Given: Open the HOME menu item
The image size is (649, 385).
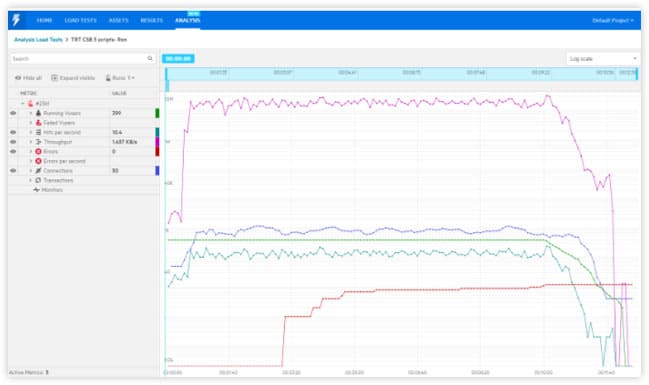Looking at the screenshot, I should point(44,20).
